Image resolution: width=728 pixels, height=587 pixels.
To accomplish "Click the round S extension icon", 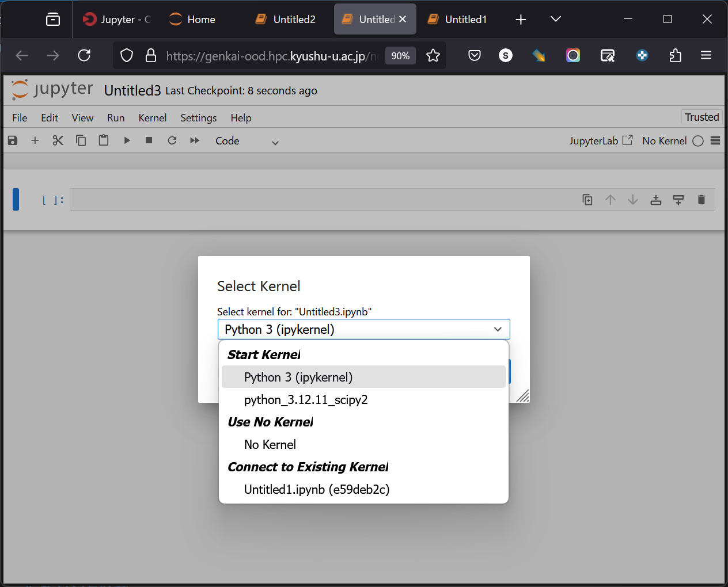I will pos(506,55).
